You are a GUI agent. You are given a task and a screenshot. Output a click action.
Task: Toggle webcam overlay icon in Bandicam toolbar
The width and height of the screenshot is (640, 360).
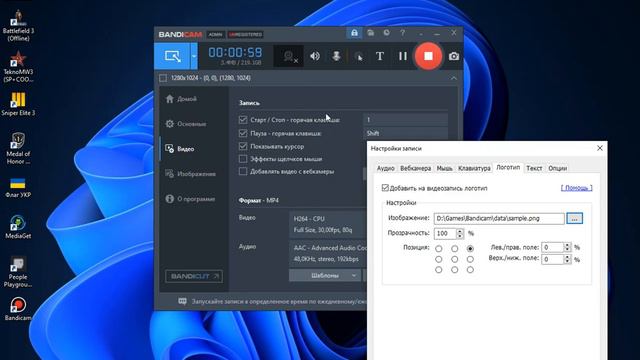[x=290, y=56]
